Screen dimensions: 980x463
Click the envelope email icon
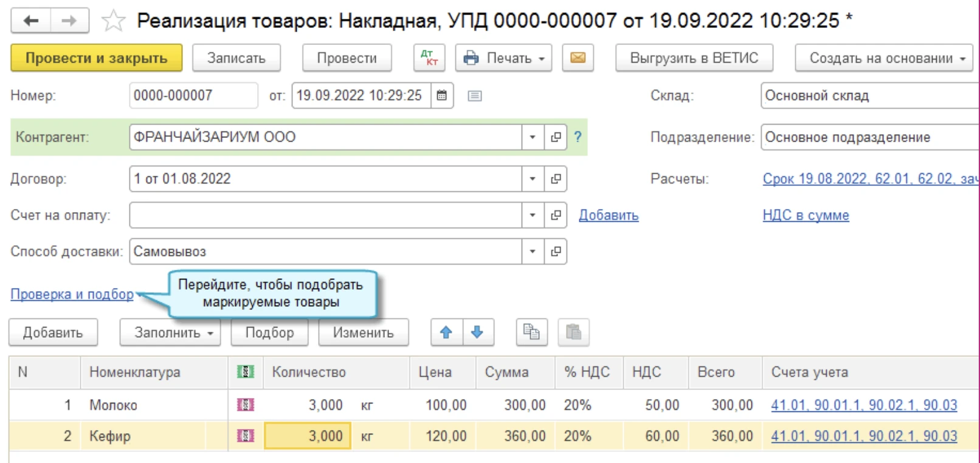pyautogui.click(x=578, y=58)
